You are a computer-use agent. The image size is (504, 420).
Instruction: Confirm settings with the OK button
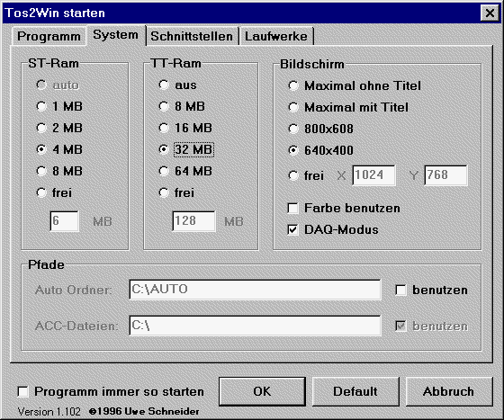[262, 391]
